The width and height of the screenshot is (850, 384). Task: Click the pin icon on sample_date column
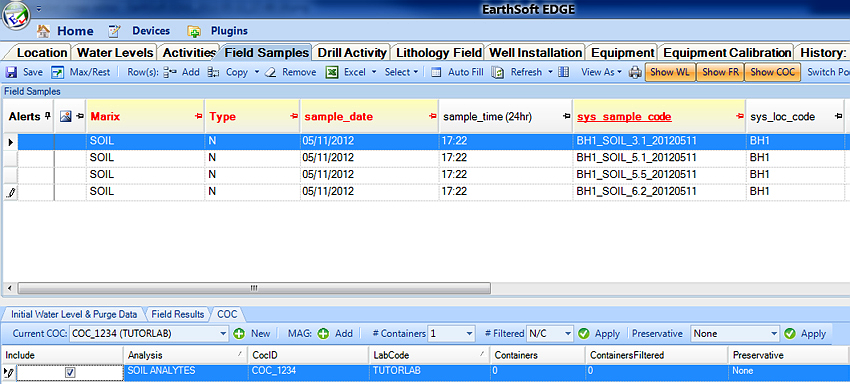(432, 117)
